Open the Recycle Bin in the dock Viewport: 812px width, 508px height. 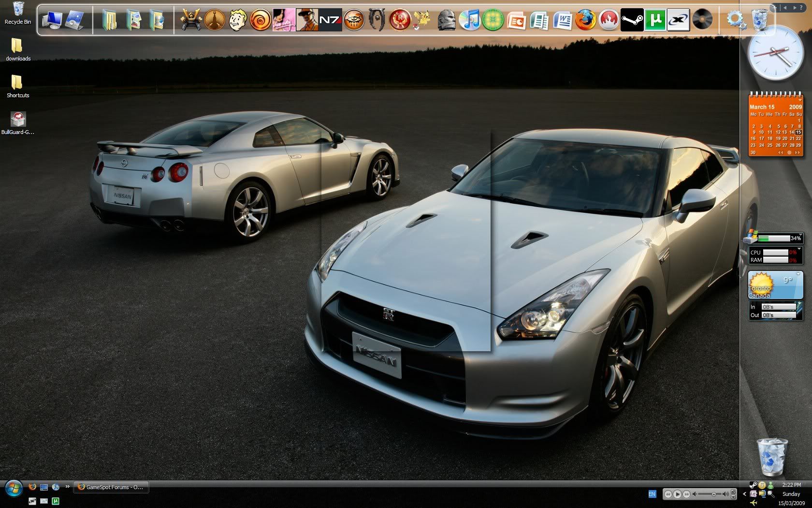pyautogui.click(x=760, y=20)
